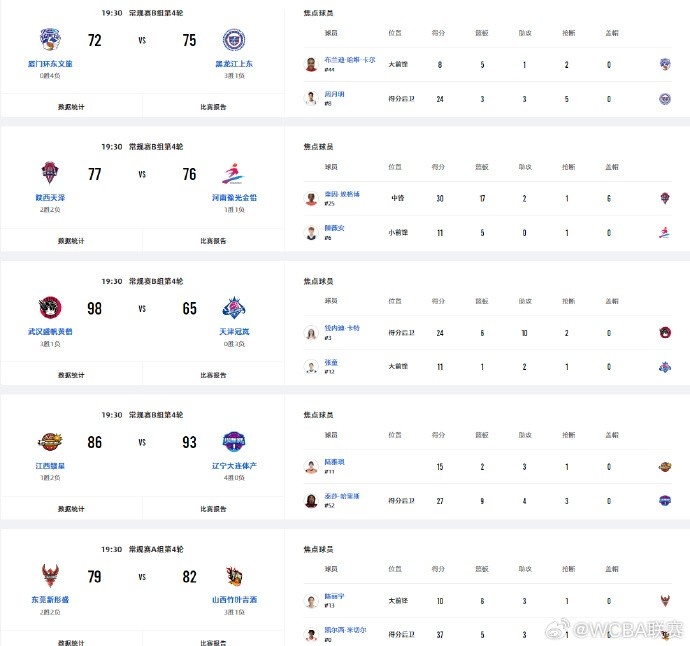This screenshot has width=690, height=646.
Task: Select the large 武汉盛帆黄鹤 team logo
Action: pyautogui.click(x=50, y=307)
